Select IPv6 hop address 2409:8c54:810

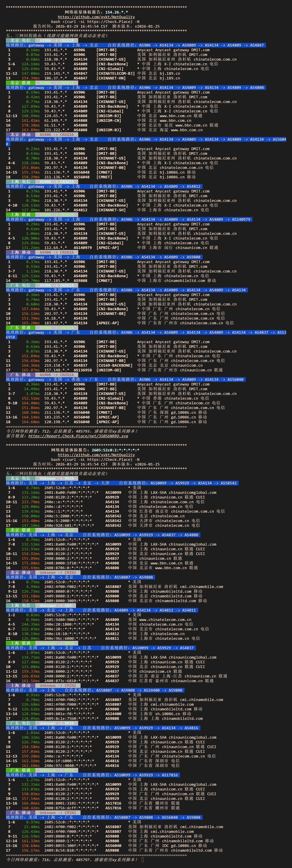pyautogui.click(x=70, y=850)
